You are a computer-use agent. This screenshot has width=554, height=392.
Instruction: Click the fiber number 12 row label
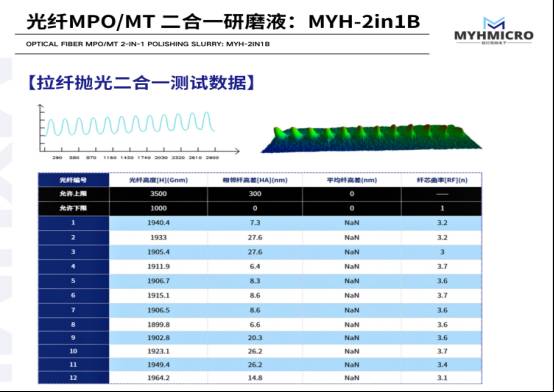[x=73, y=378]
